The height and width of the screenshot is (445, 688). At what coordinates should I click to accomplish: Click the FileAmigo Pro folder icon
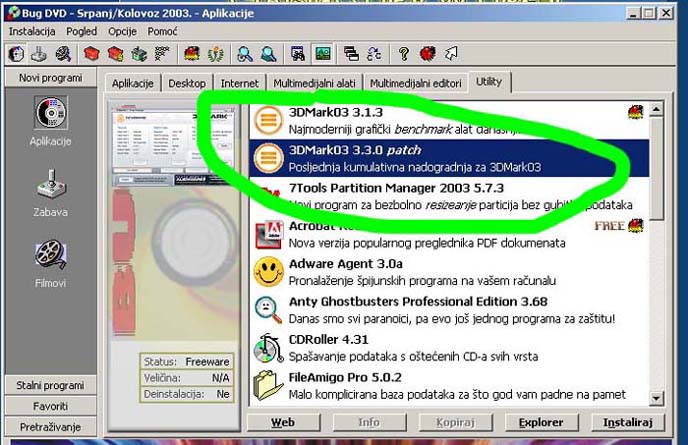[268, 385]
